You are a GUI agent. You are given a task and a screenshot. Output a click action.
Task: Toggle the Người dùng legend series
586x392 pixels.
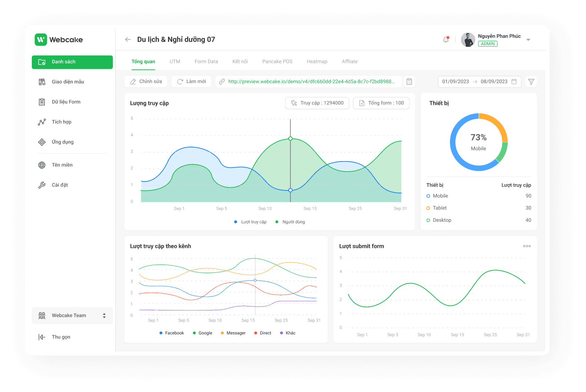click(x=290, y=222)
